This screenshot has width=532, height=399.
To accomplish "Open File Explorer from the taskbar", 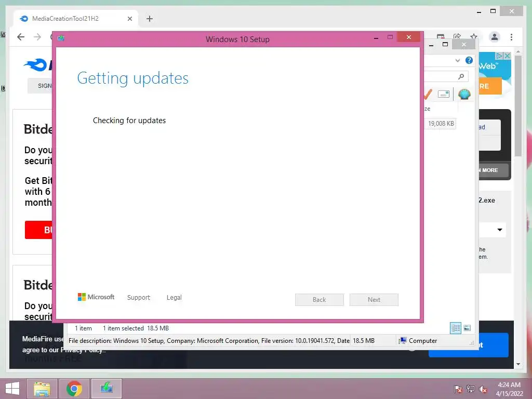I will tap(42, 389).
